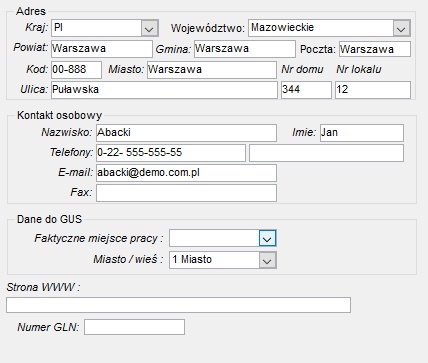Open Faktyczne miejsce pracy dropdown arrow
The image size is (428, 363).
[267, 238]
